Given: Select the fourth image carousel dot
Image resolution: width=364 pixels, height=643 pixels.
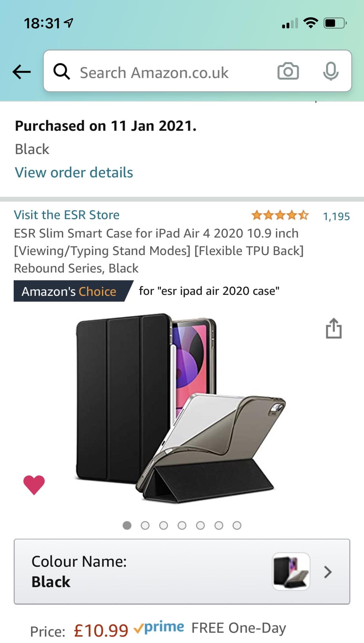Looking at the screenshot, I should tap(182, 526).
